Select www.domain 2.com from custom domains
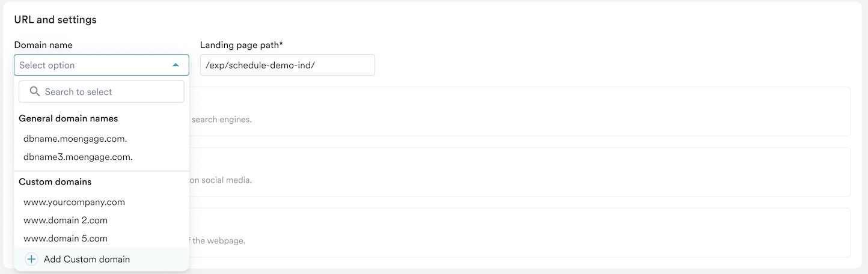868x274 pixels. pyautogui.click(x=66, y=221)
